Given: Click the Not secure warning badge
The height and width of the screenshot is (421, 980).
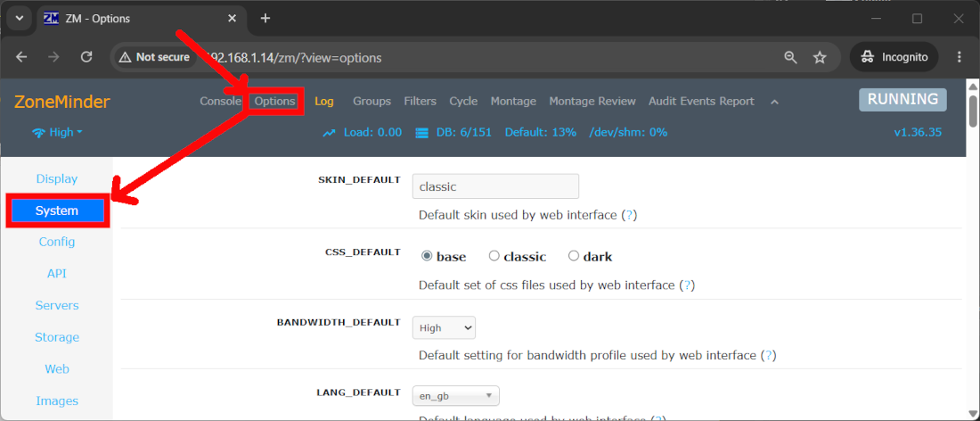Looking at the screenshot, I should 154,58.
